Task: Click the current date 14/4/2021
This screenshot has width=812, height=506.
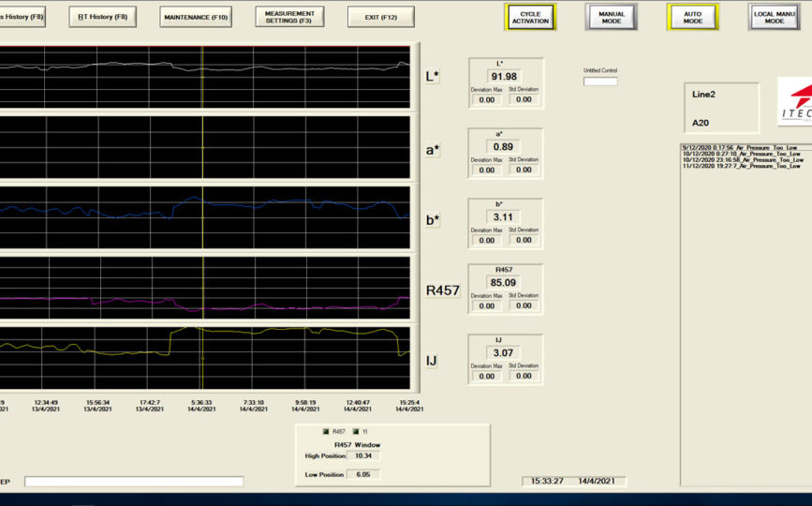Action: pos(597,481)
